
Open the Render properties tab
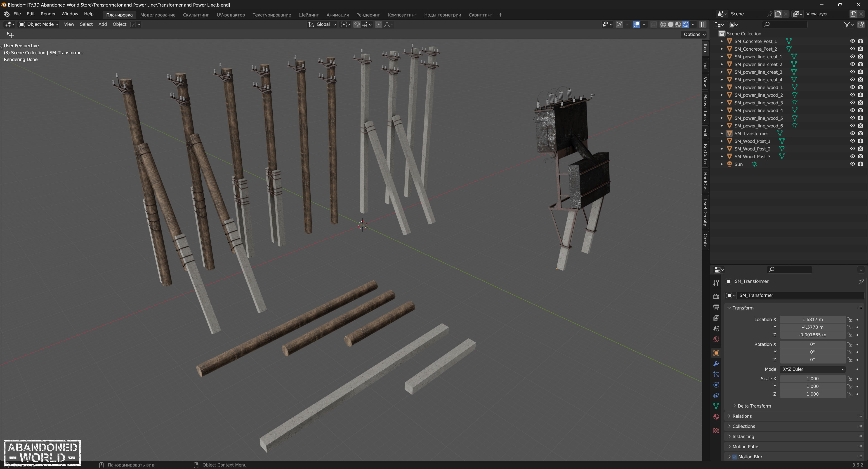click(x=716, y=296)
